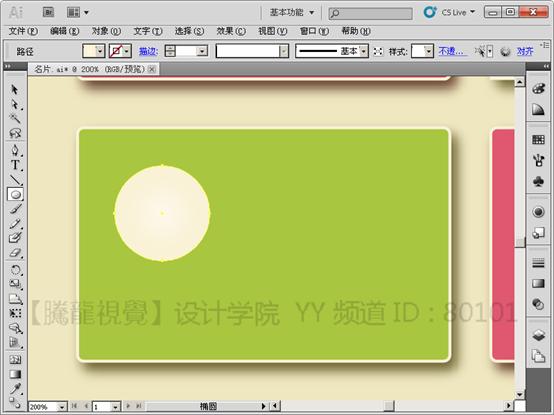Click the 描边 stroke link
This screenshot has height=415, width=554.
click(148, 52)
